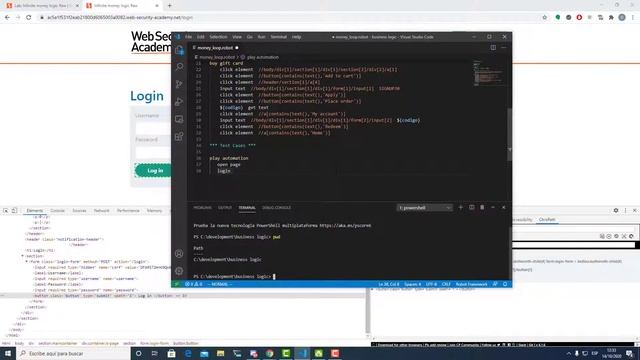Image resolution: width=640 pixels, height=360 pixels.
Task: Open Source Control view in VS Code
Action: 179,84
